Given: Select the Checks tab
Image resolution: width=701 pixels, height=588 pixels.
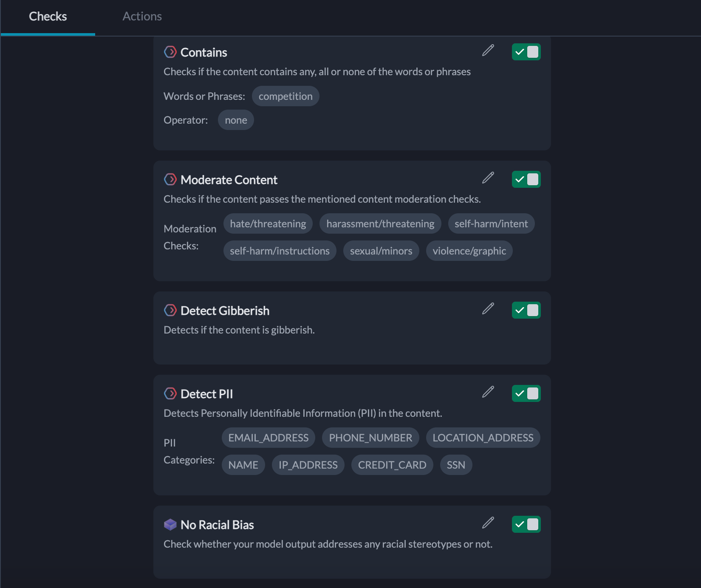Looking at the screenshot, I should pos(48,16).
